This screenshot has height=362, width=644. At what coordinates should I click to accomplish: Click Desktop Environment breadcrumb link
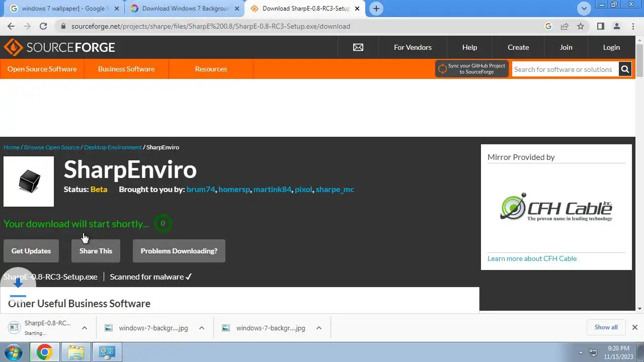pyautogui.click(x=113, y=147)
